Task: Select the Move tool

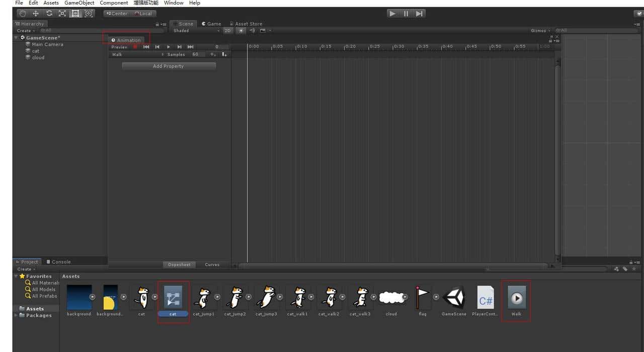Action: tap(36, 14)
